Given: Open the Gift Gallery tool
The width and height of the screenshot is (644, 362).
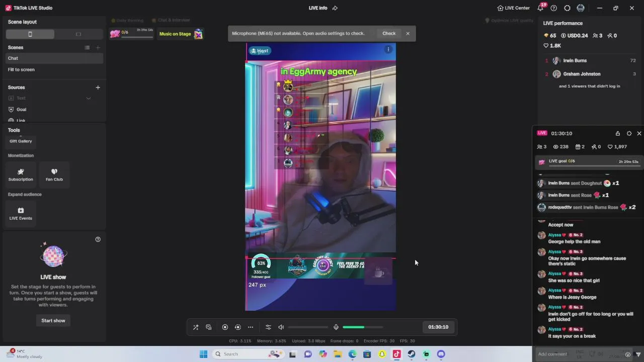Looking at the screenshot, I should point(21,141).
